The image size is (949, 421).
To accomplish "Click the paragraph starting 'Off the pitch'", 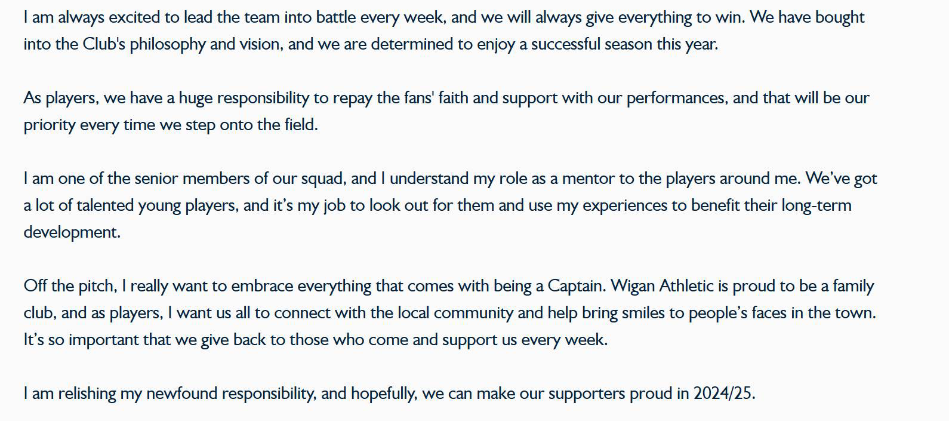I will [x=450, y=313].
